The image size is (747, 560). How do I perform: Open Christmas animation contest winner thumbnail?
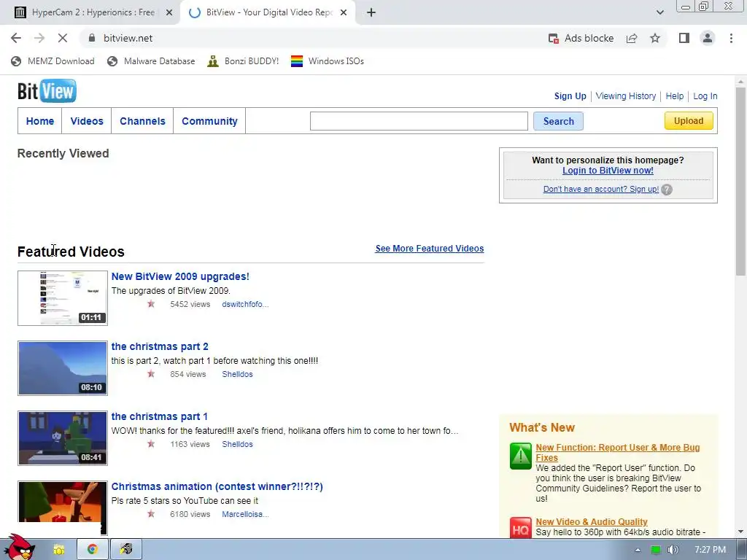pyautogui.click(x=63, y=507)
